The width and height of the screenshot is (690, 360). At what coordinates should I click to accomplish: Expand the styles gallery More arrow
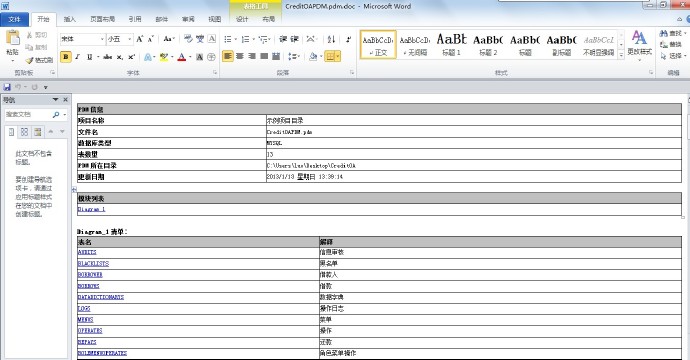click(x=621, y=55)
